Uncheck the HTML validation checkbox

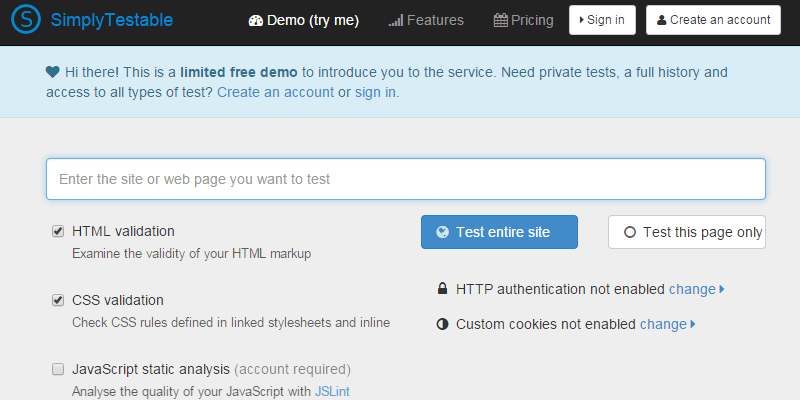(x=58, y=231)
